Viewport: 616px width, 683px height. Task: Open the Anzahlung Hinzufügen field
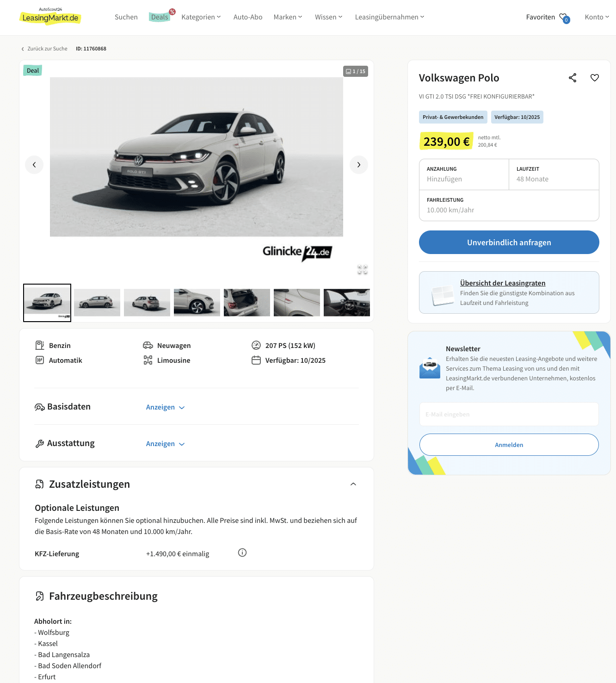pyautogui.click(x=464, y=174)
